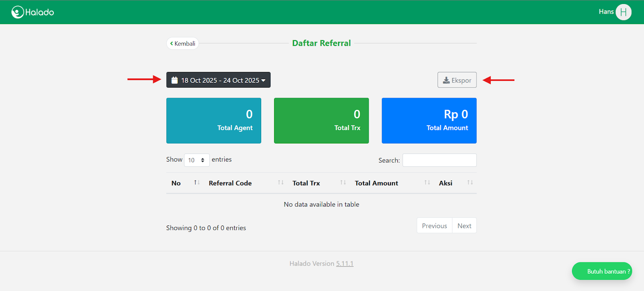Open the 5.11.1 version link

point(345,264)
